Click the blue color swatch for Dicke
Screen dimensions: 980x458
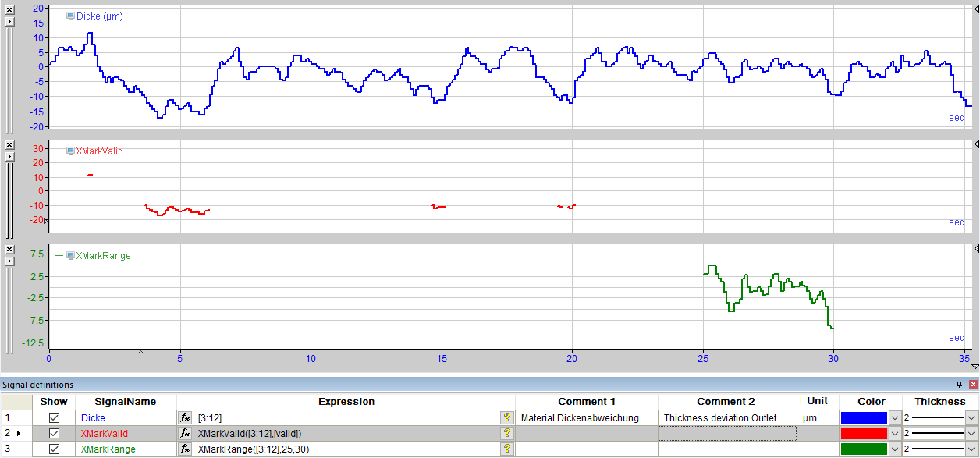[864, 418]
